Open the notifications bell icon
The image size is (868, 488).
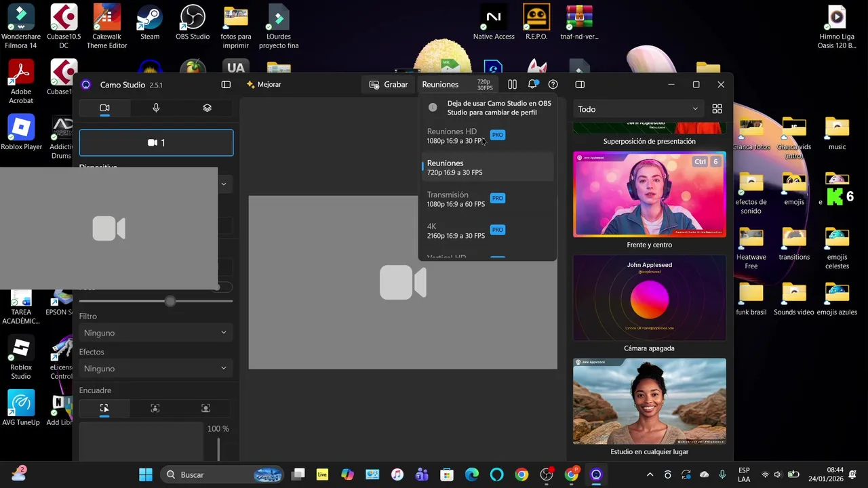pyautogui.click(x=533, y=85)
